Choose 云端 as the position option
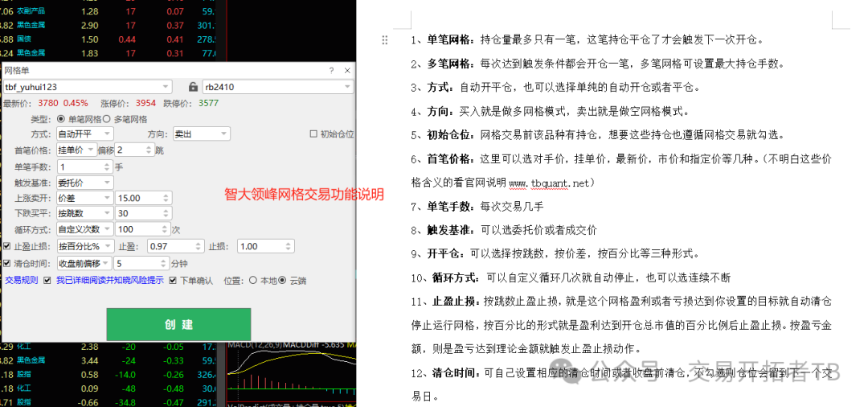The width and height of the screenshot is (868, 407). (x=282, y=280)
